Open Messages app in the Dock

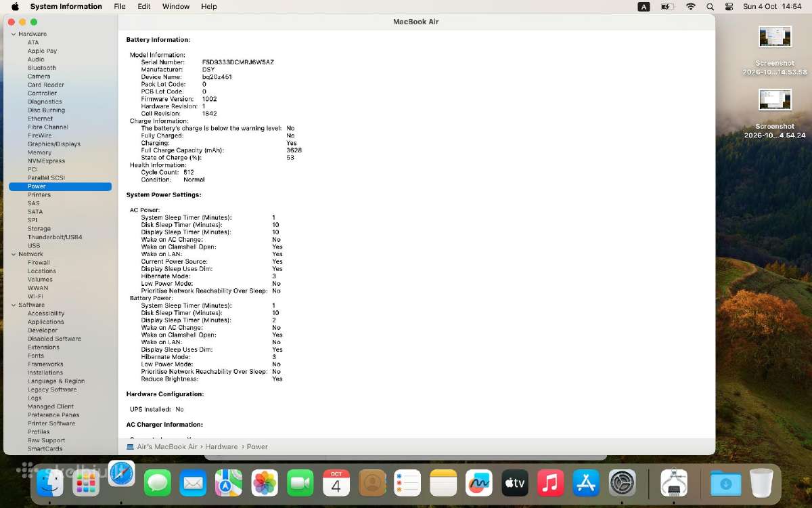[x=158, y=484]
